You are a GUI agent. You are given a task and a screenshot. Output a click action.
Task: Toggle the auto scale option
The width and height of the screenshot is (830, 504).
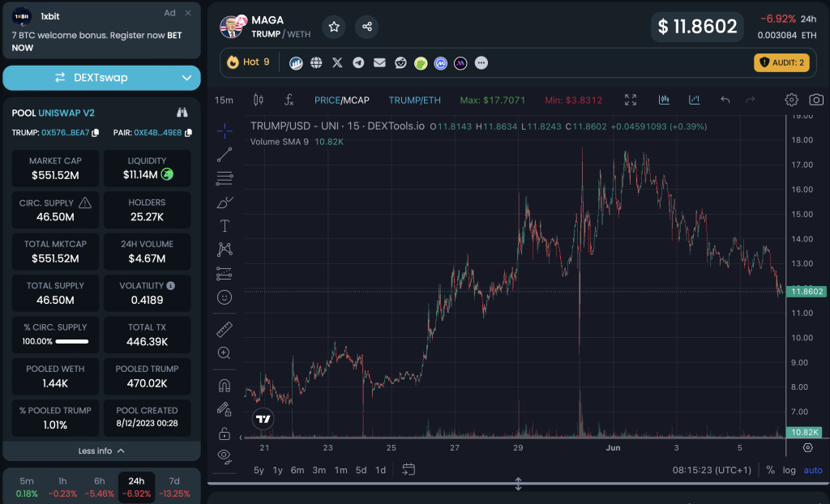click(x=813, y=470)
